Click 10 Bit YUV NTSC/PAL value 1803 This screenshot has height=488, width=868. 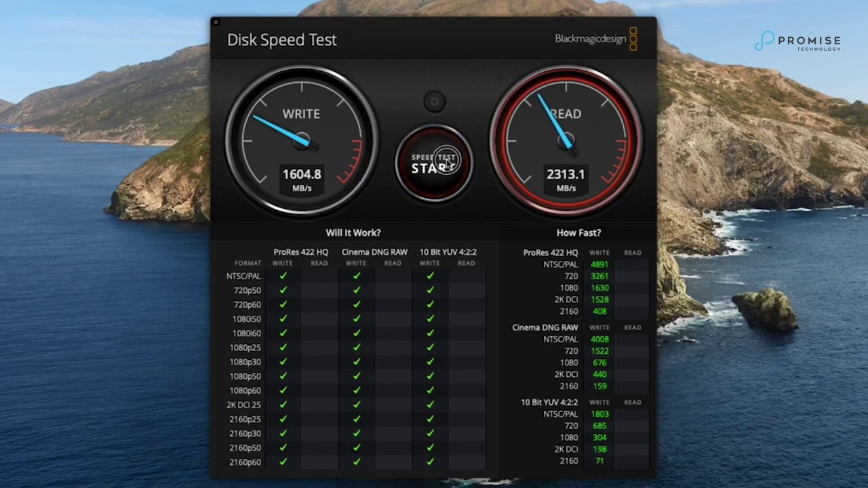[x=599, y=414]
